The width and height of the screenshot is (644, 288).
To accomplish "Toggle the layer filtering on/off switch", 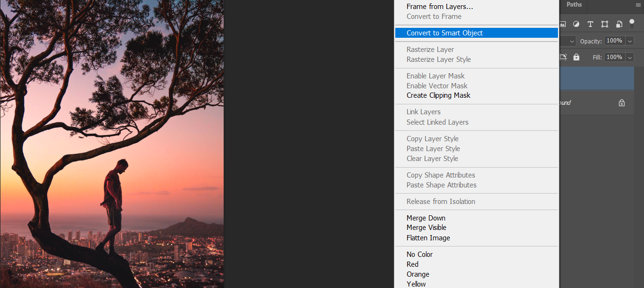I will coord(632,24).
